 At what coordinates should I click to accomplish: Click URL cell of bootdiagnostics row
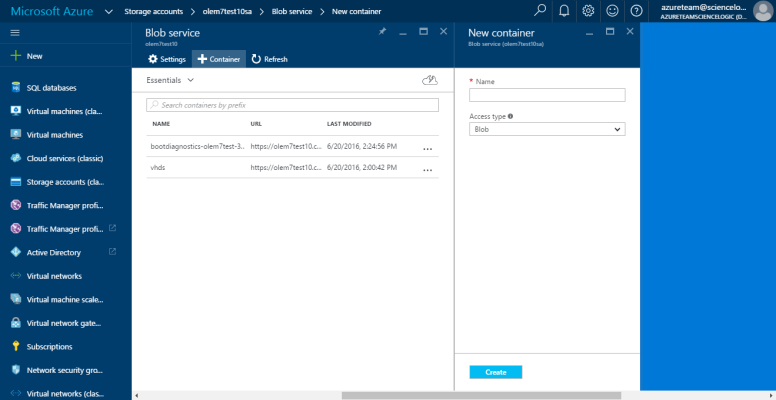coord(286,147)
